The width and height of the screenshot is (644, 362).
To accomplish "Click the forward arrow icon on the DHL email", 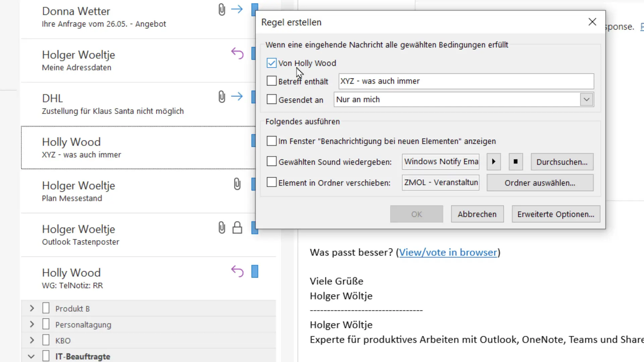I will tap(237, 97).
